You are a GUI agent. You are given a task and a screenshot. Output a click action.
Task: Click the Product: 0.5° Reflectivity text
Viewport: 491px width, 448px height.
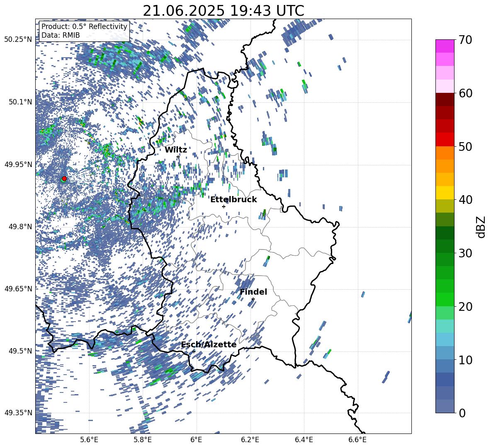(x=84, y=26)
